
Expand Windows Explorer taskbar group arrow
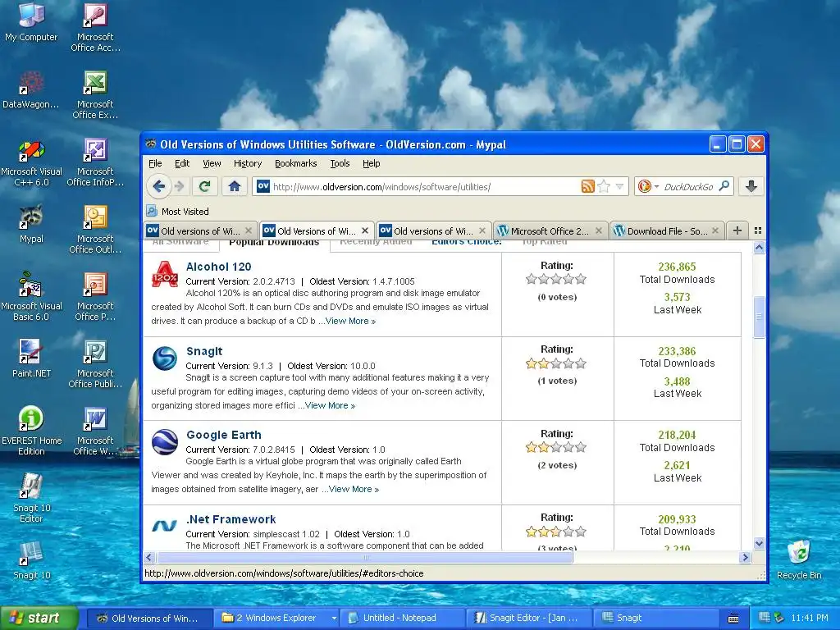334,619
